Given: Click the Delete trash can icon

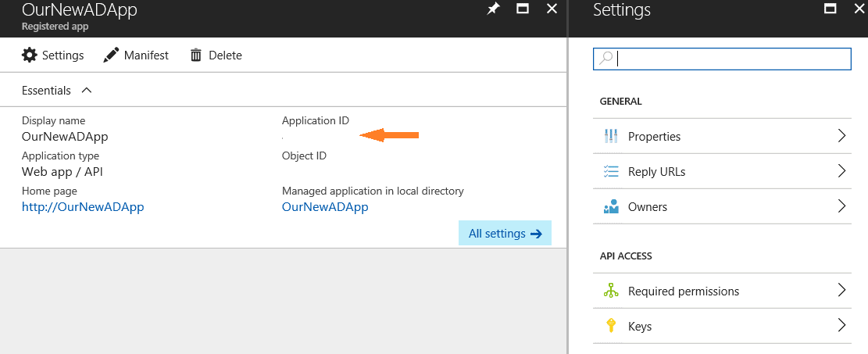Looking at the screenshot, I should (x=196, y=55).
